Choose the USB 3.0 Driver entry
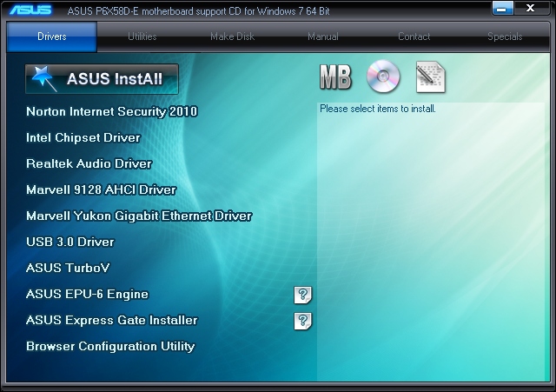The height and width of the screenshot is (392, 556). (x=70, y=242)
